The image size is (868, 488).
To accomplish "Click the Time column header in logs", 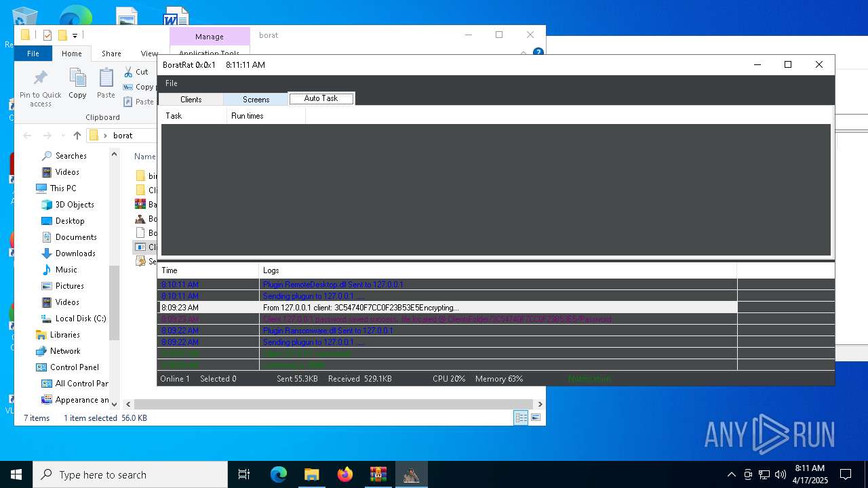I will [208, 270].
